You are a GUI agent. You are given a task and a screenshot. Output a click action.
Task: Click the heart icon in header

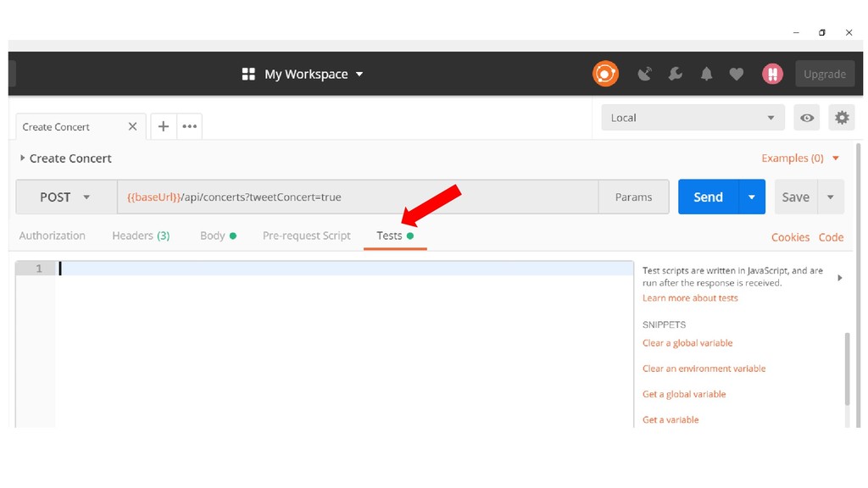pos(737,74)
